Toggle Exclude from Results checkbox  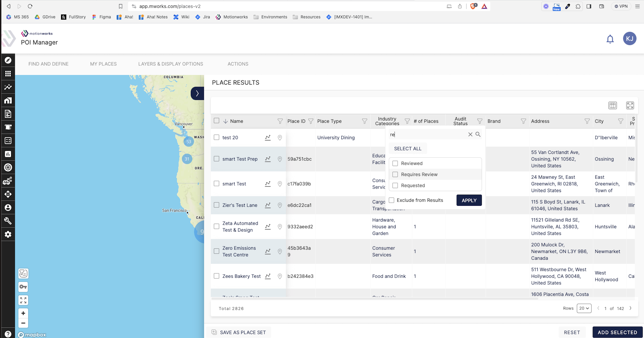pyautogui.click(x=392, y=200)
